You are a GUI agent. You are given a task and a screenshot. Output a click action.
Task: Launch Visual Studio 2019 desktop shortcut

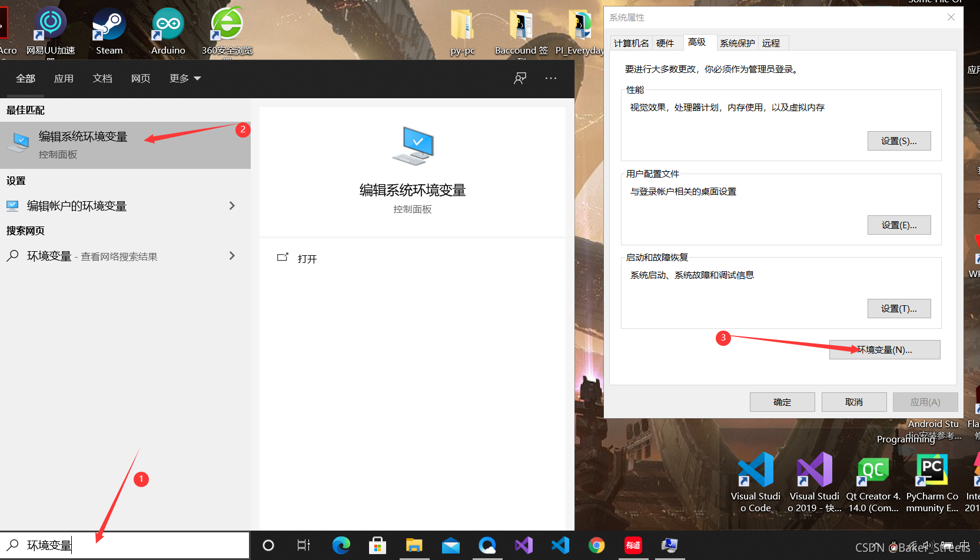click(815, 482)
